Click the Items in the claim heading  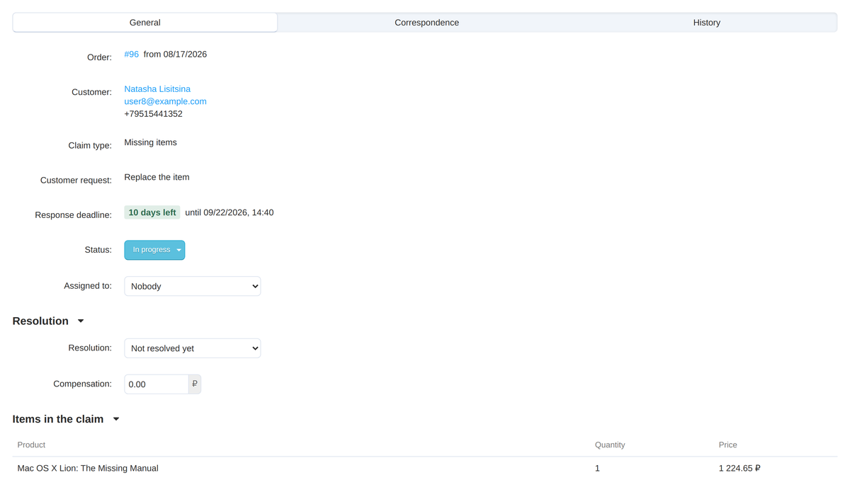(x=58, y=419)
